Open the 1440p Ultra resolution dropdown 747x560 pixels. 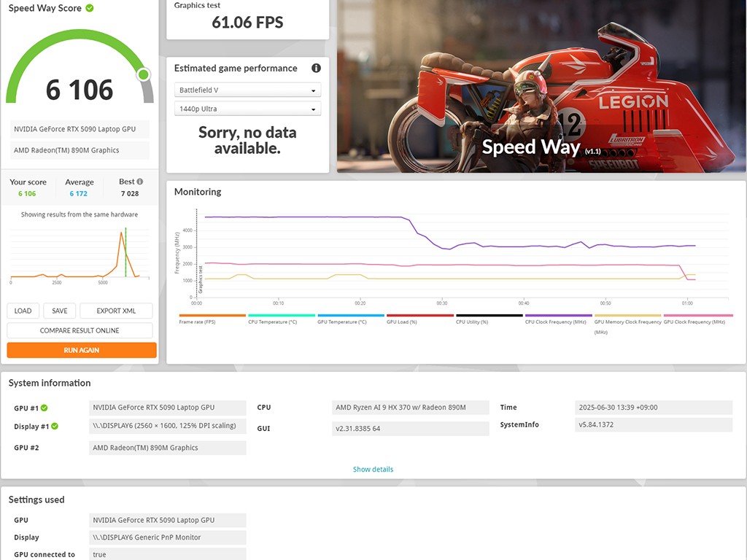[x=247, y=109]
